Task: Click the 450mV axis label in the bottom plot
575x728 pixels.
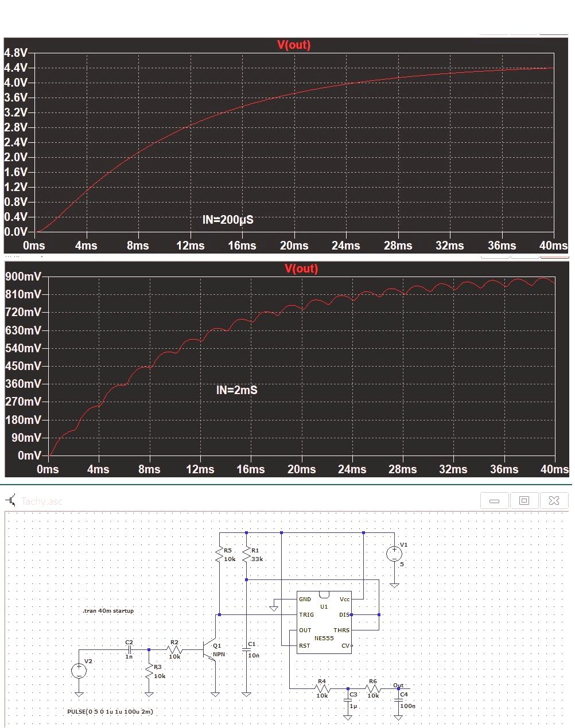Action: pyautogui.click(x=24, y=366)
